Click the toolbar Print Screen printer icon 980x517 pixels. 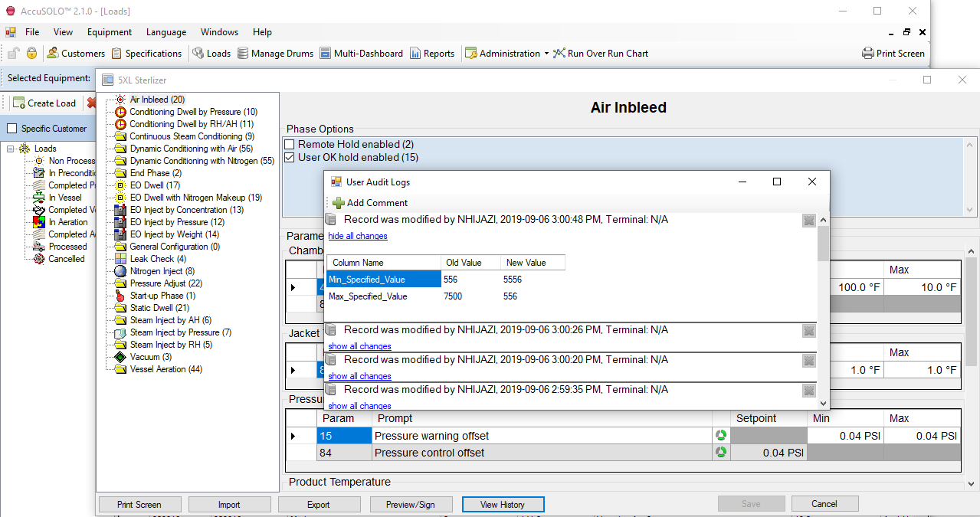[x=868, y=54]
